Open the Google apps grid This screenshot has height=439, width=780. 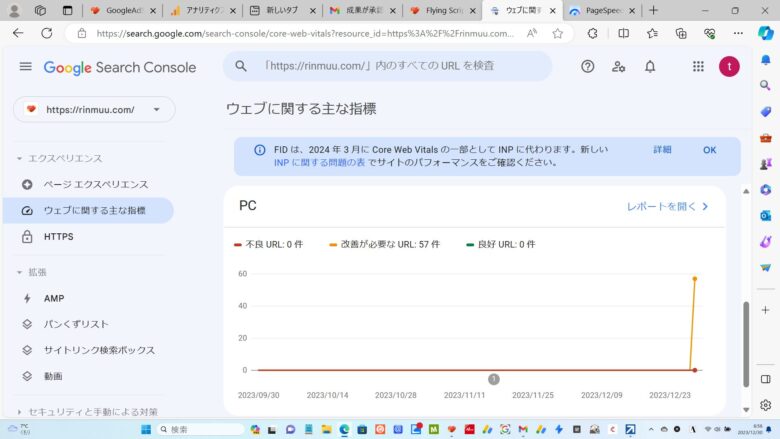coord(698,67)
